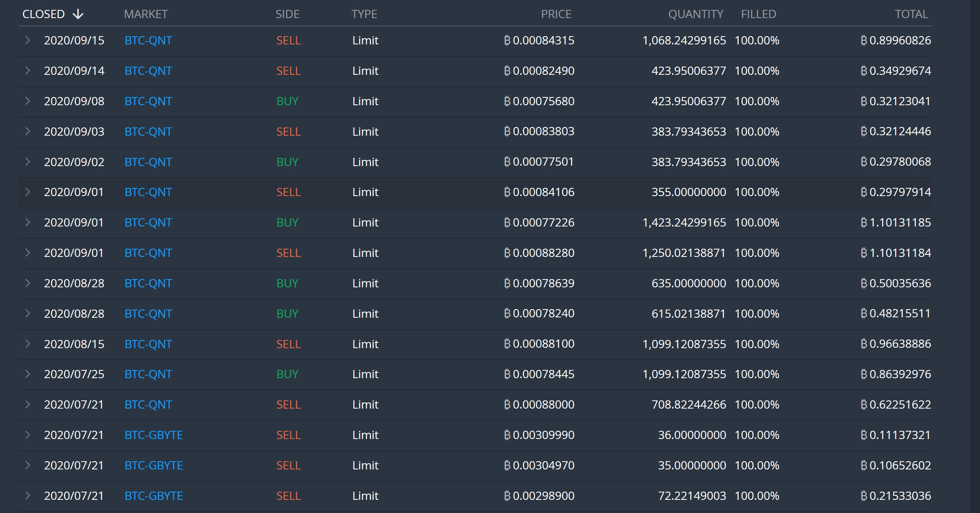Image resolution: width=980 pixels, height=513 pixels.
Task: Click the CLOSED column sort arrow icon
Action: 78,14
